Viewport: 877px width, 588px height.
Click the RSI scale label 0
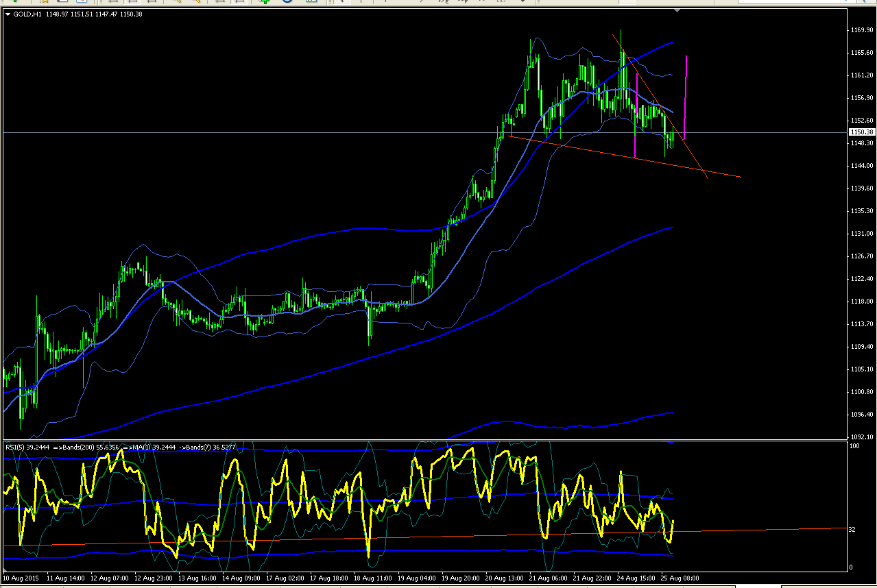pyautogui.click(x=851, y=567)
